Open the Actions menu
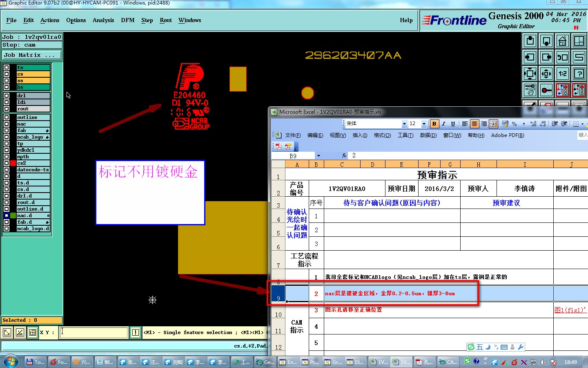The height and width of the screenshot is (368, 588). [50, 20]
